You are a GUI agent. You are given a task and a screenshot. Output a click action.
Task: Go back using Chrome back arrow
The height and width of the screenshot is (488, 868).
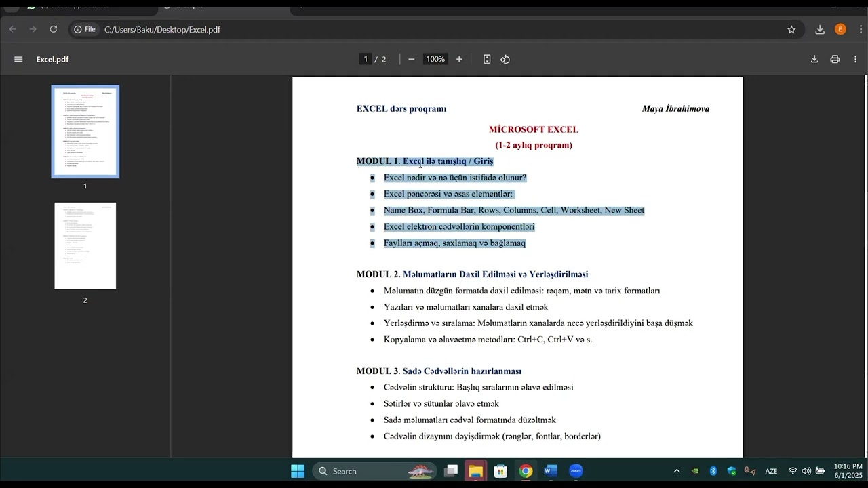coord(13,29)
